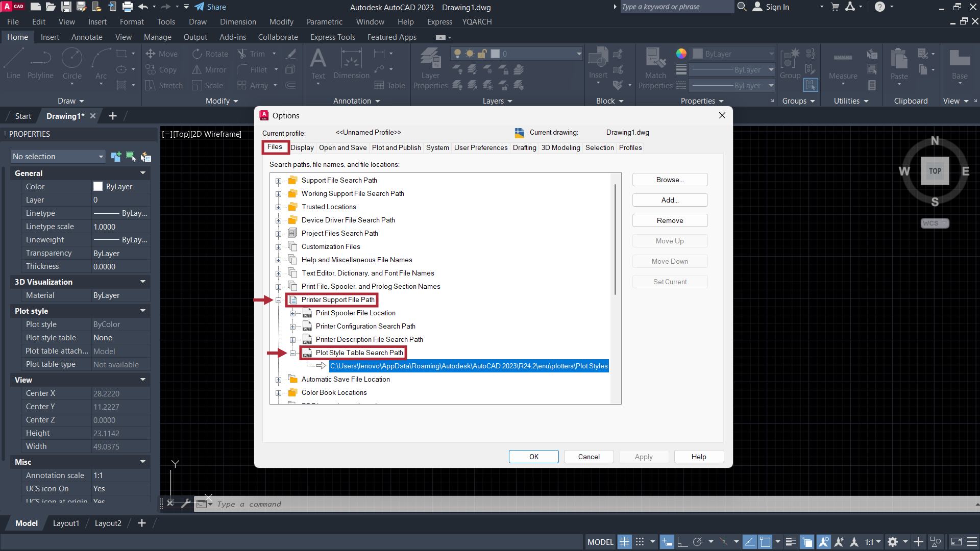Click the Copy tool in Modify panel

[161, 70]
